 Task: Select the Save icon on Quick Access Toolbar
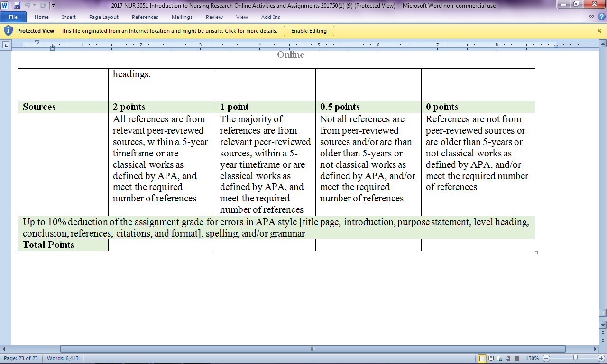(x=17, y=5)
